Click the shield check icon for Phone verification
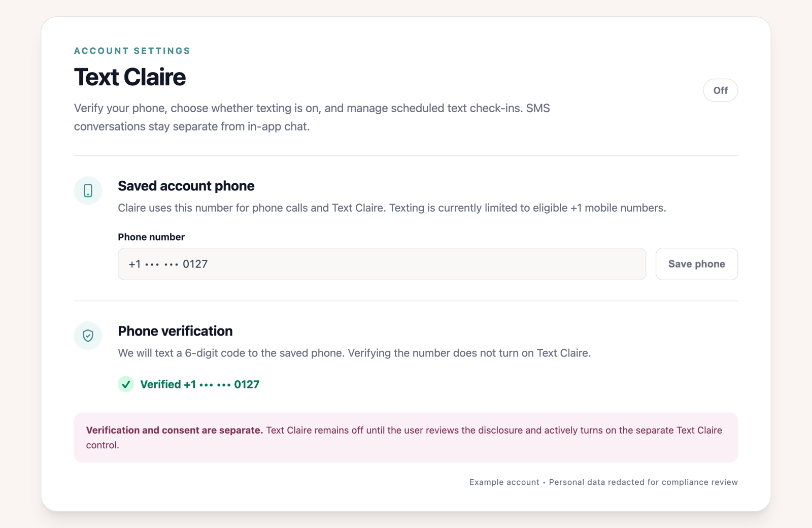812x528 pixels. (x=88, y=336)
